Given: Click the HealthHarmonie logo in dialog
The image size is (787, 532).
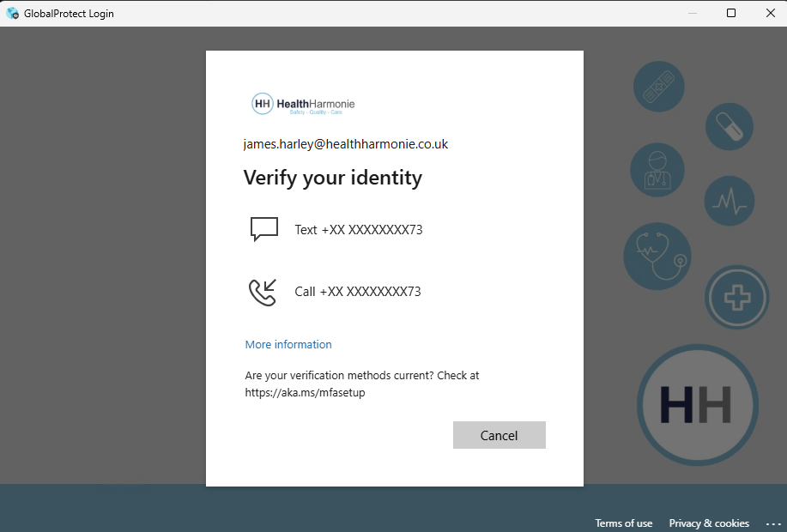Looking at the screenshot, I should [x=303, y=104].
